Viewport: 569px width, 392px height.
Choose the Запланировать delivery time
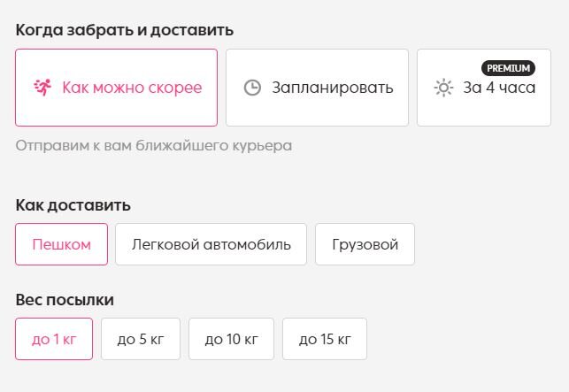point(317,88)
